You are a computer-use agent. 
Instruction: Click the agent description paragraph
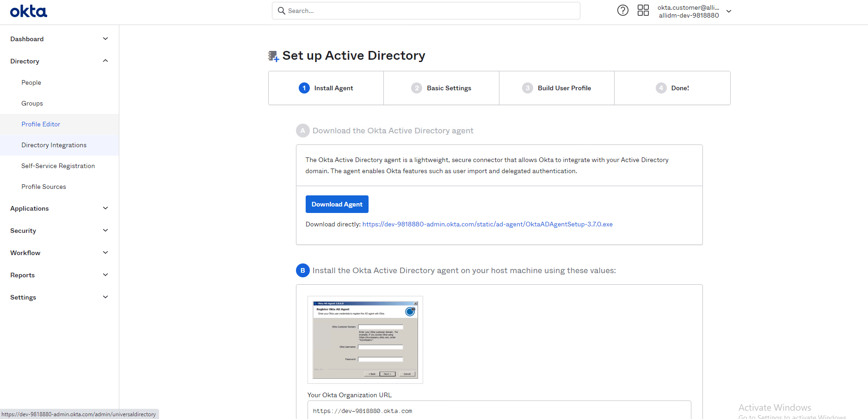pos(487,165)
